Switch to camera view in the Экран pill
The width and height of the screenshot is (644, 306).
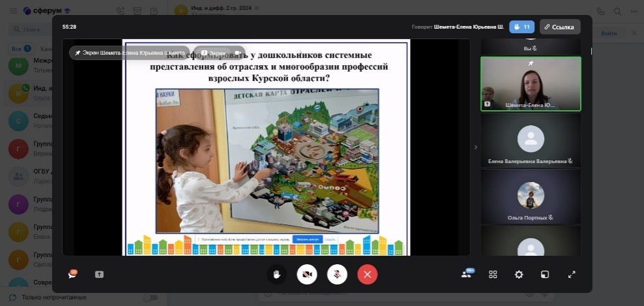click(237, 53)
